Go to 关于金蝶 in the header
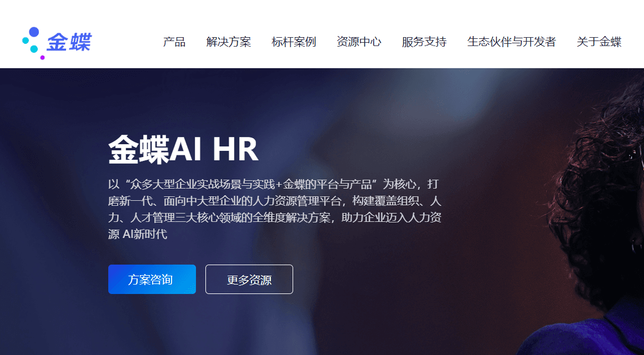 [x=599, y=42]
